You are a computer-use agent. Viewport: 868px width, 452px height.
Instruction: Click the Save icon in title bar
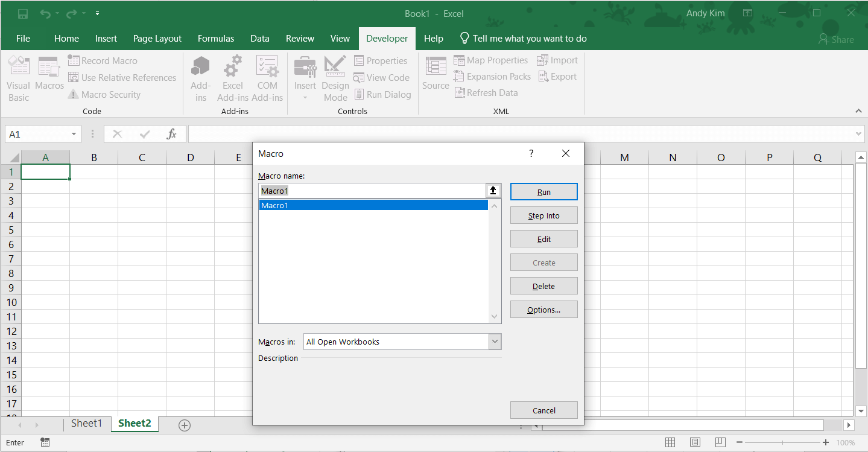(23, 13)
